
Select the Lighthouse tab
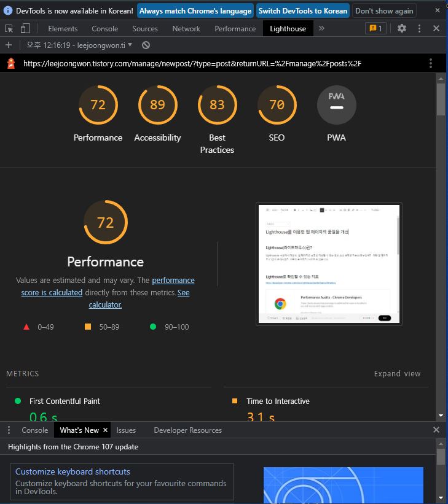288,29
